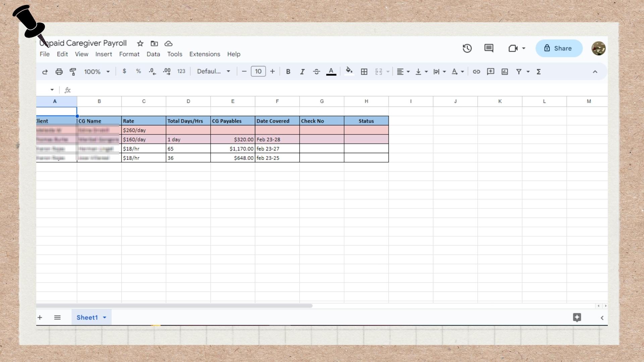
Task: Toggle bold formatting
Action: (288, 72)
